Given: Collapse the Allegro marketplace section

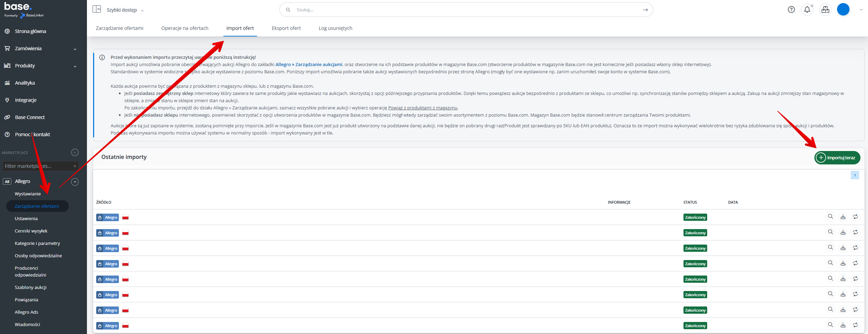Looking at the screenshot, I should tap(75, 182).
